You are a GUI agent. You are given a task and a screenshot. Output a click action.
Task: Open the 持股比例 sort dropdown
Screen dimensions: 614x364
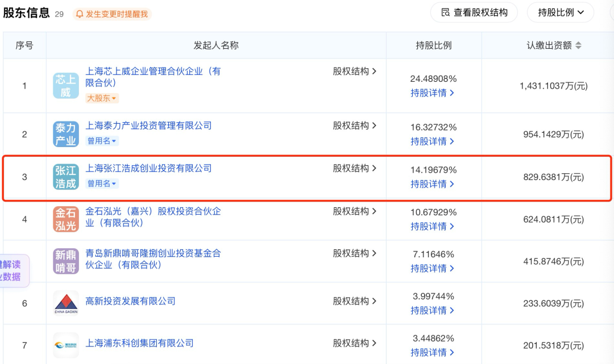click(560, 12)
